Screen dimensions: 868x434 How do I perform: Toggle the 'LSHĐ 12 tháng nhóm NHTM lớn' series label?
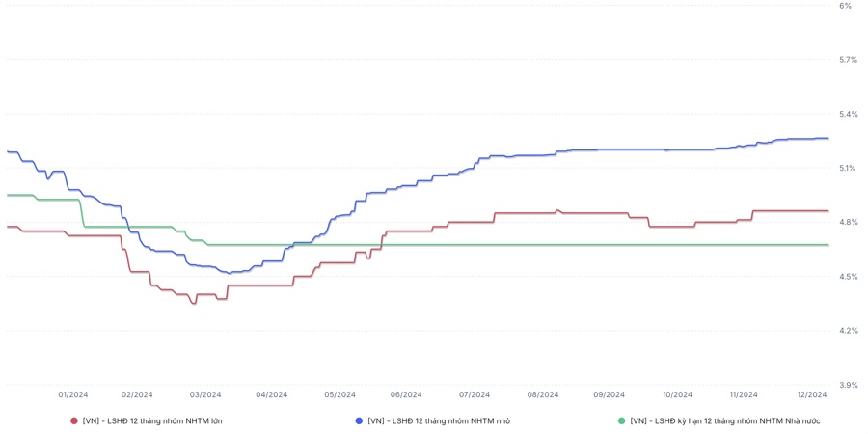(x=152, y=420)
